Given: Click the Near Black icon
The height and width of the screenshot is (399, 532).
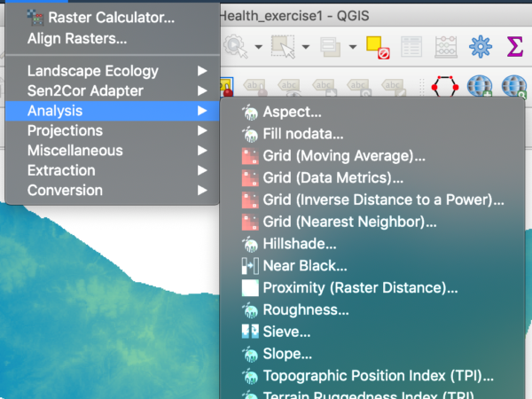Looking at the screenshot, I should click(x=250, y=266).
